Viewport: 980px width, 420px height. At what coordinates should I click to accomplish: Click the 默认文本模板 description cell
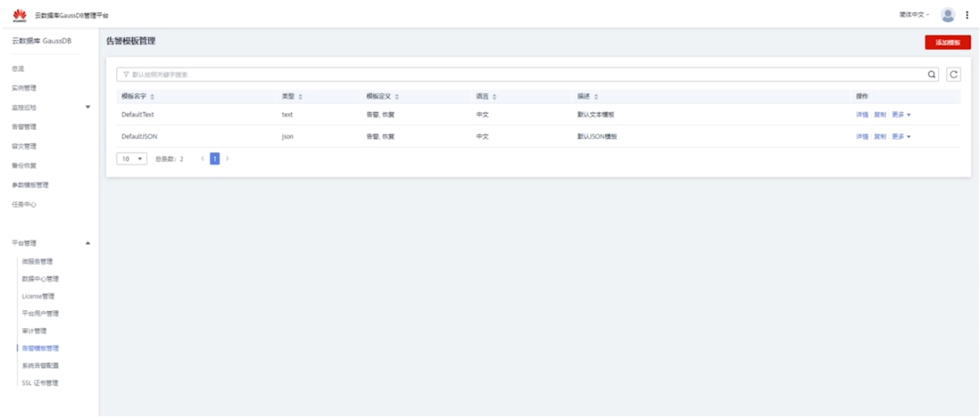(x=597, y=115)
